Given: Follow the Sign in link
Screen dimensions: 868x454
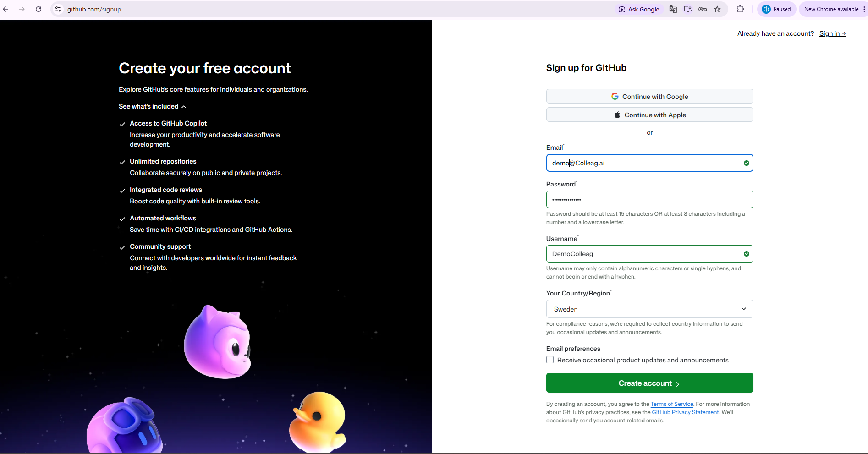Looking at the screenshot, I should [x=832, y=33].
